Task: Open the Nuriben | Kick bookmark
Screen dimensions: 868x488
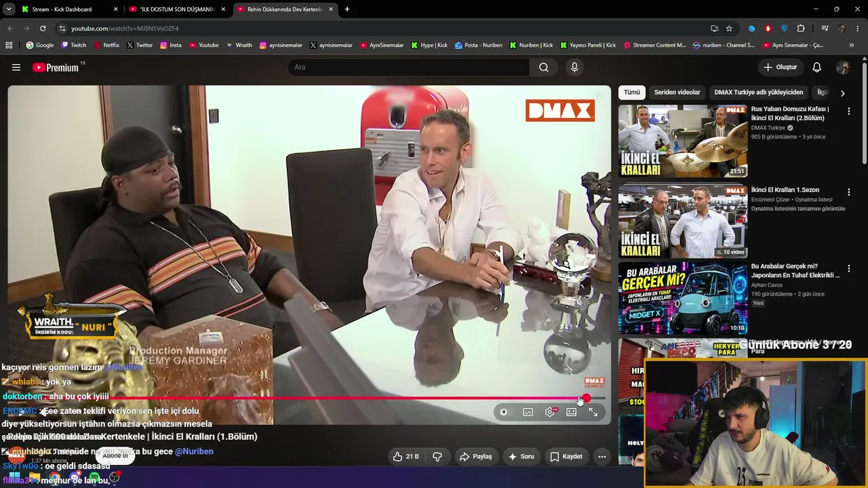Action: (531, 45)
